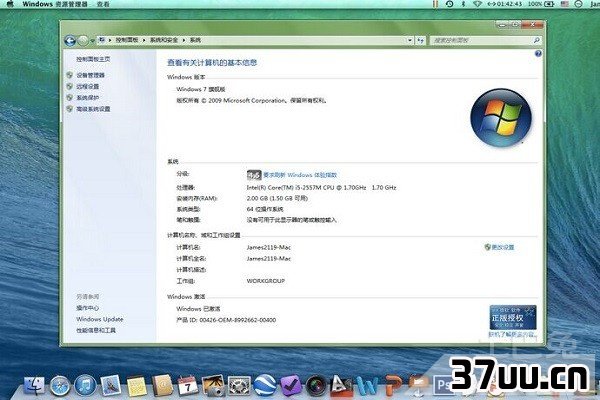Select 控制面板 in the address breadcrumb
This screenshot has width=600, height=400.
(127, 40)
